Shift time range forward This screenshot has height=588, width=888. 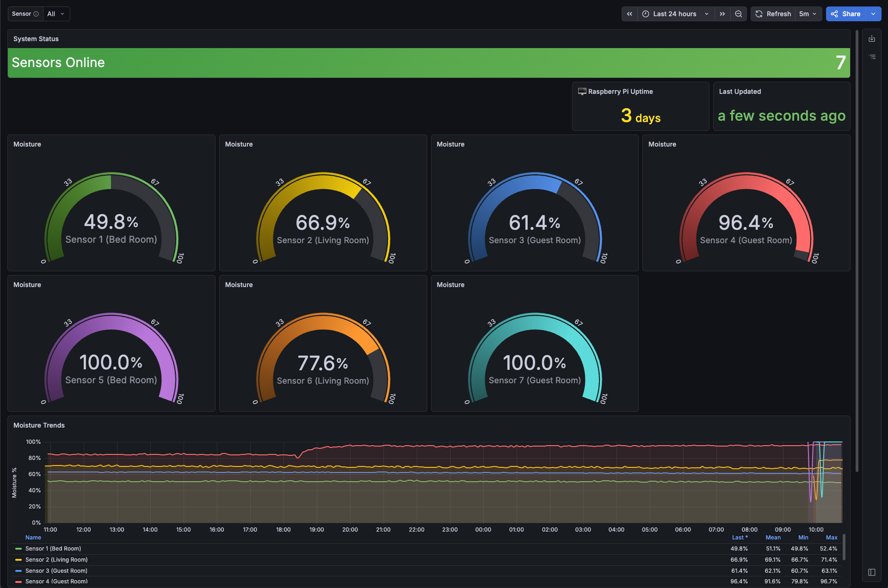(722, 14)
